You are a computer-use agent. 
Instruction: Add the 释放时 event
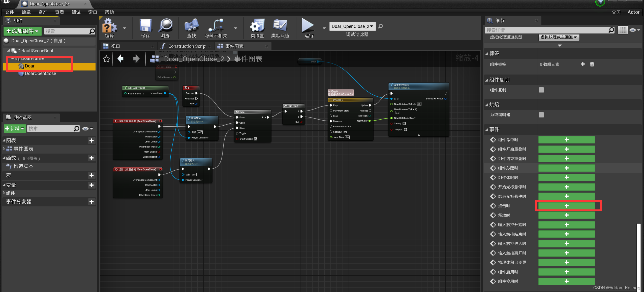click(567, 215)
